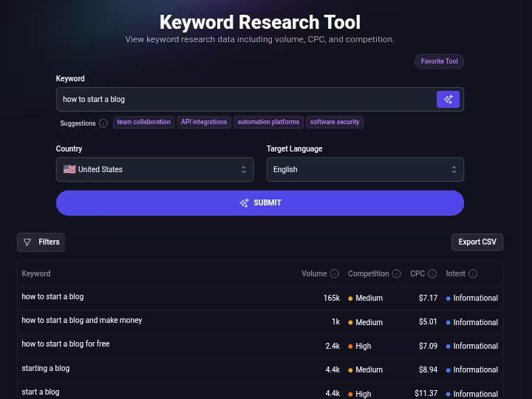532x399 pixels.
Task: Click the Suggestions info icon
Action: point(103,123)
